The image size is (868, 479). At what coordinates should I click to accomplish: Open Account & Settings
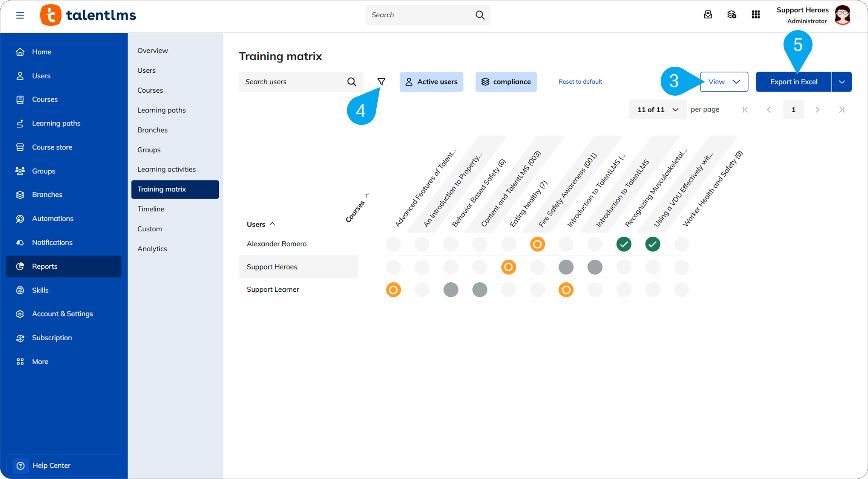point(64,314)
